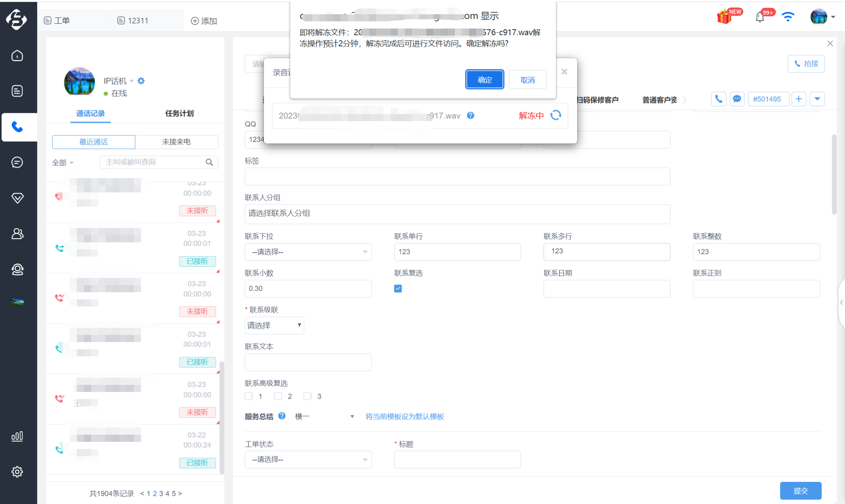The height and width of the screenshot is (504, 845).
Task: Click 将当前模板设为默认模板 link
Action: coord(404,417)
